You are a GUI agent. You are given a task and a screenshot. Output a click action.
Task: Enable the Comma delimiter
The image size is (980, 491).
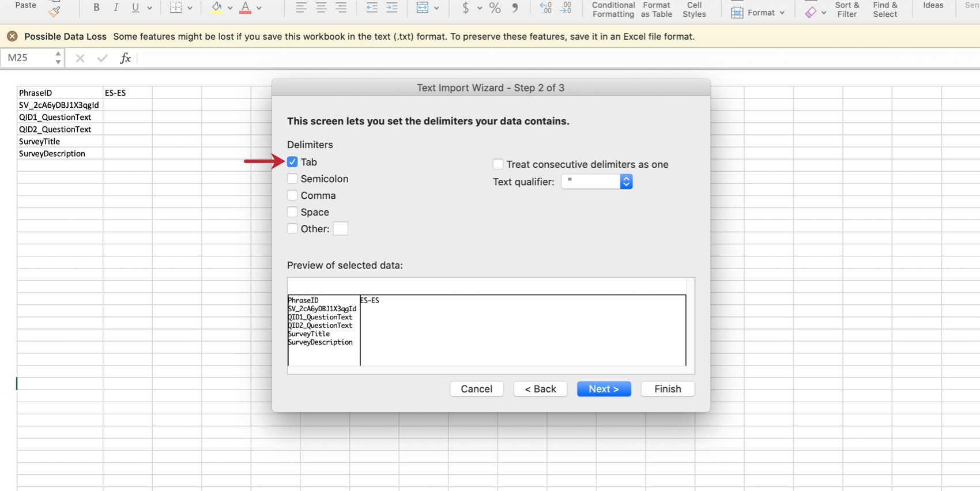[x=292, y=195]
